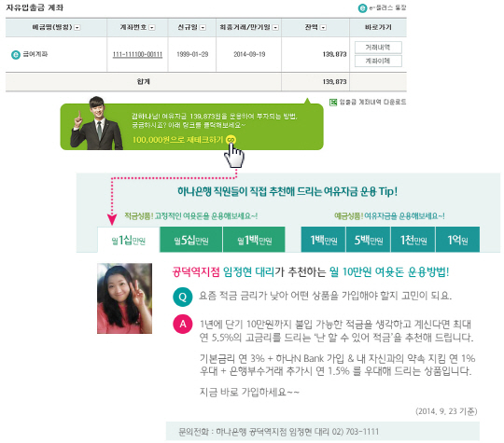Click the pink A answer circle icon
The width and height of the screenshot is (504, 443).
pos(183,324)
